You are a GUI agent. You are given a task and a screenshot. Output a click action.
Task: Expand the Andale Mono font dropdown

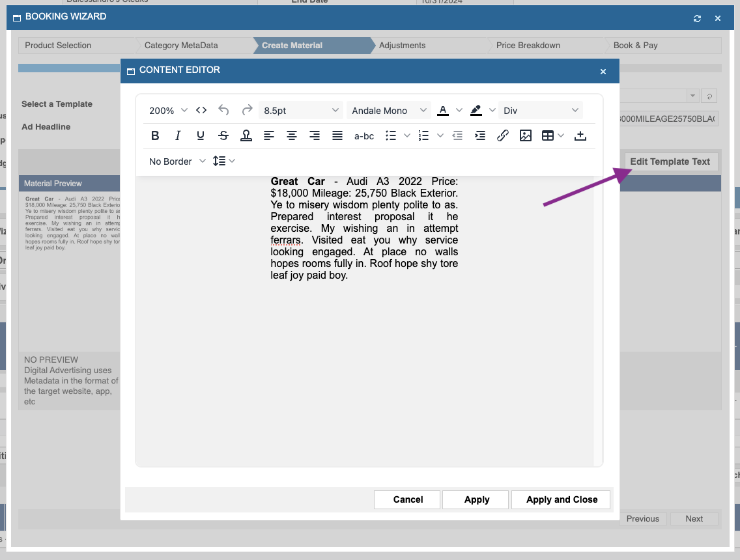click(x=389, y=111)
